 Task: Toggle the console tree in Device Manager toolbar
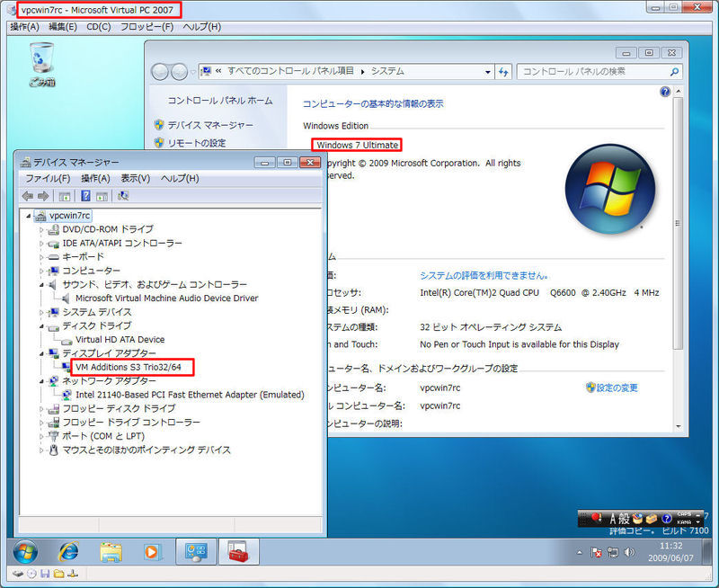64,196
